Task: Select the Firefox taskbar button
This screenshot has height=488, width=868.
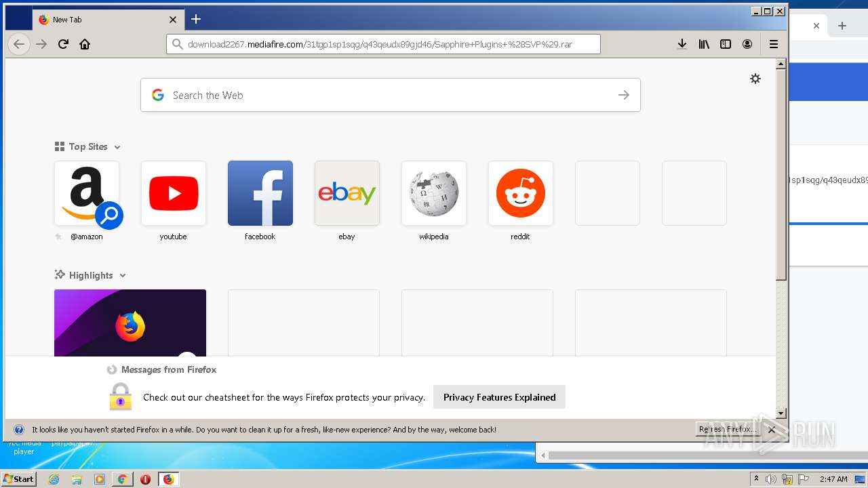Action: (168, 479)
